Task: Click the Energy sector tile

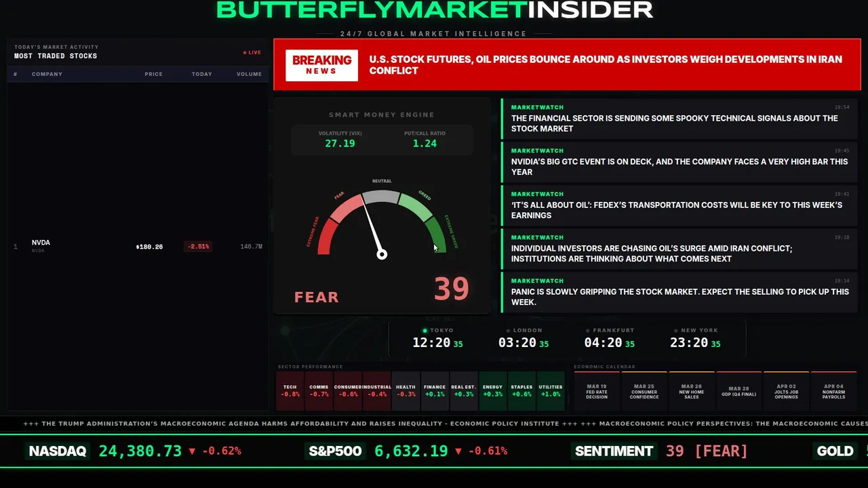Action: tap(492, 391)
